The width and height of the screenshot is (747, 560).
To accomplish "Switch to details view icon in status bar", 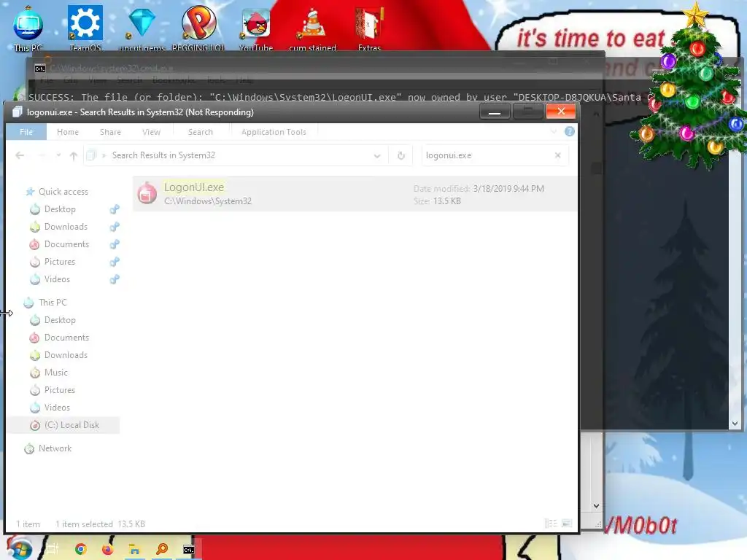I will click(x=551, y=524).
